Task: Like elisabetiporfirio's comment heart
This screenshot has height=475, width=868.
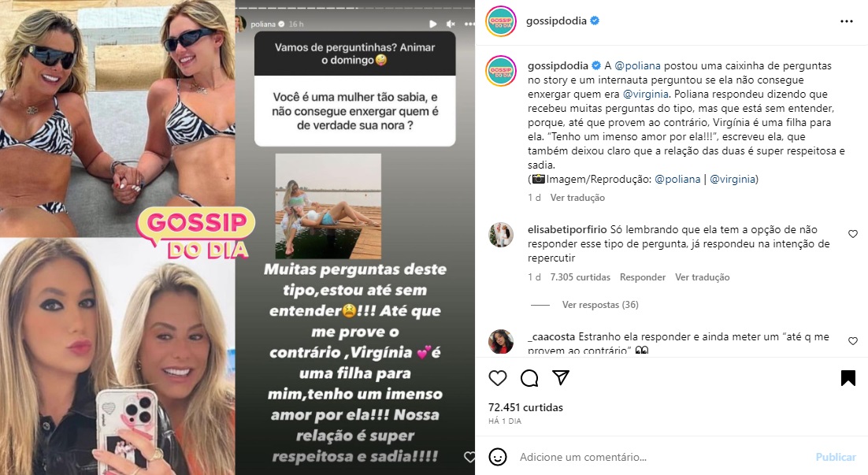Action: [x=852, y=234]
